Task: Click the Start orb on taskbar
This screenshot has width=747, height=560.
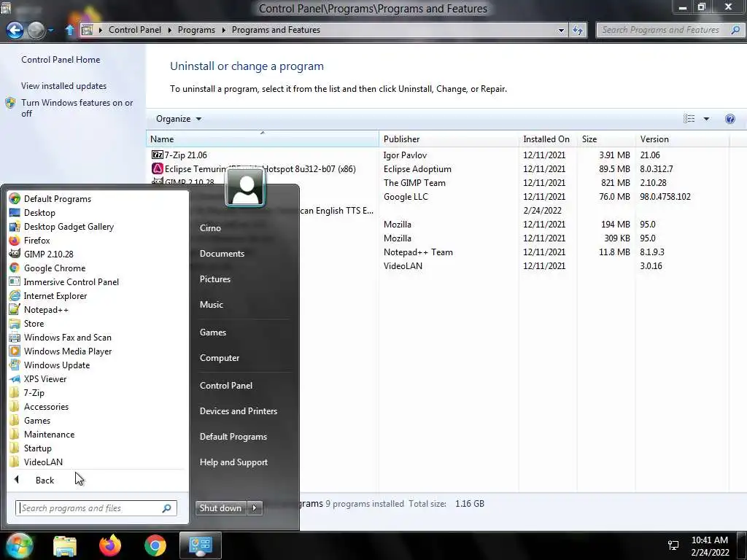Action: [19, 545]
